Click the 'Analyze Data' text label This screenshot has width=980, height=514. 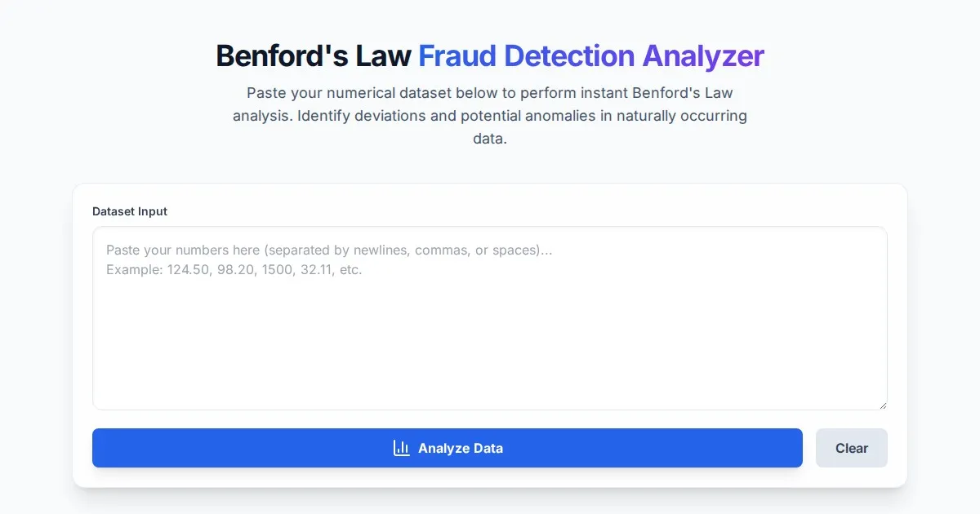(x=461, y=448)
